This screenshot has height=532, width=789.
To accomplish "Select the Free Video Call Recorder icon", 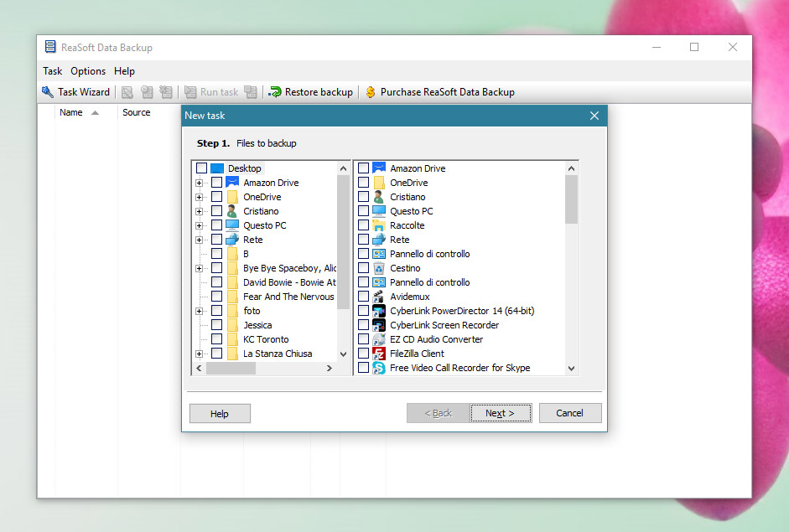I will coord(378,368).
